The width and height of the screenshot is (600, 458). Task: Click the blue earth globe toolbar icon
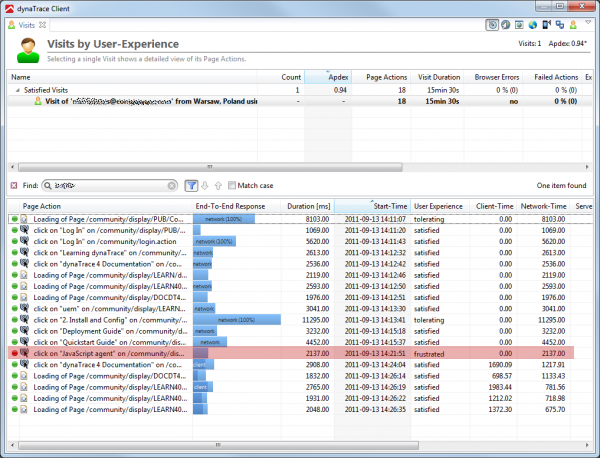coord(533,25)
